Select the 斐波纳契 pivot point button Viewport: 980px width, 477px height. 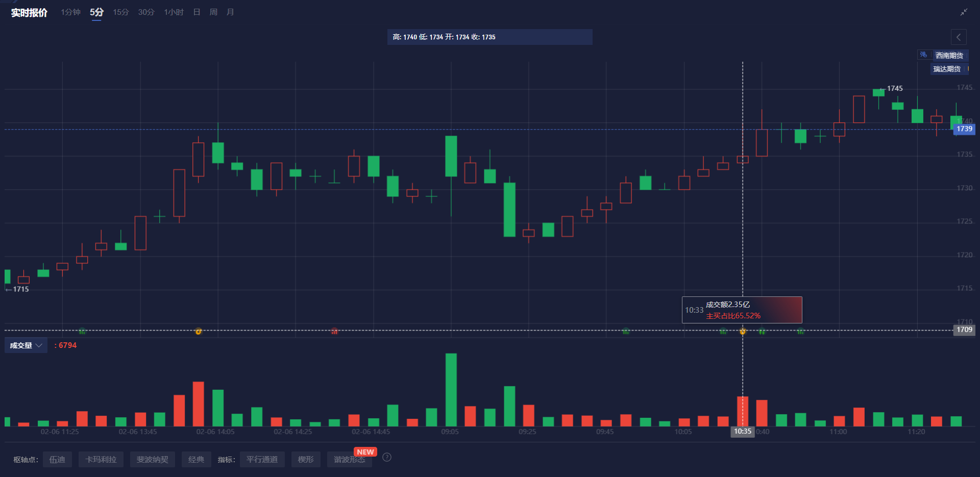tap(152, 460)
